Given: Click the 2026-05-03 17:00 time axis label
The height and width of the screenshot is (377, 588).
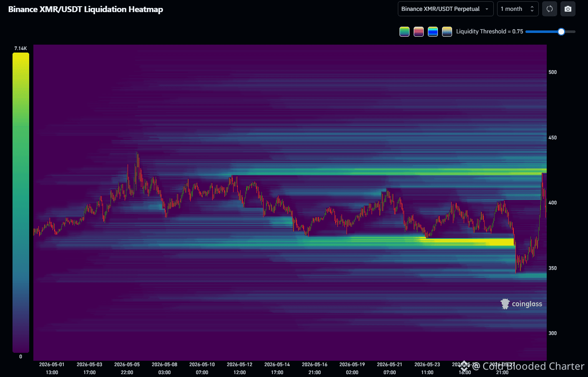Looking at the screenshot, I should (x=89, y=368).
